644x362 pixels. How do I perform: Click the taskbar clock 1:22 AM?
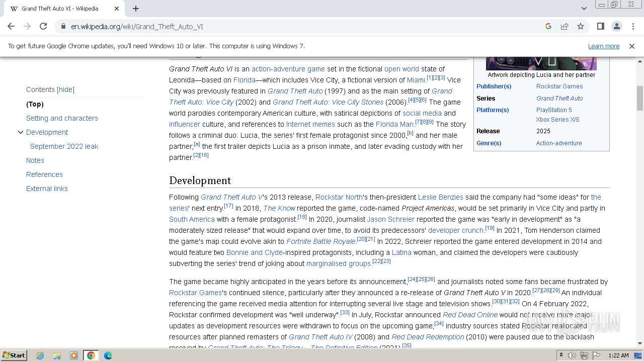click(x=618, y=355)
